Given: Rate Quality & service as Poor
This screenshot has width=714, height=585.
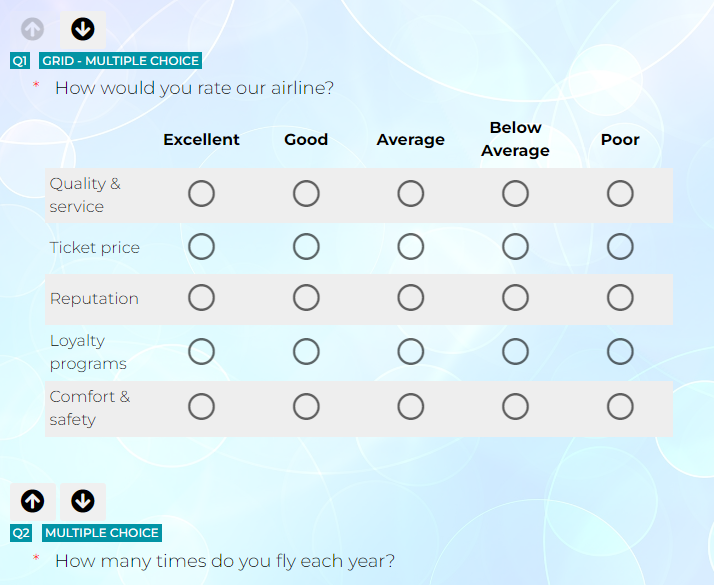Looking at the screenshot, I should tap(620, 194).
